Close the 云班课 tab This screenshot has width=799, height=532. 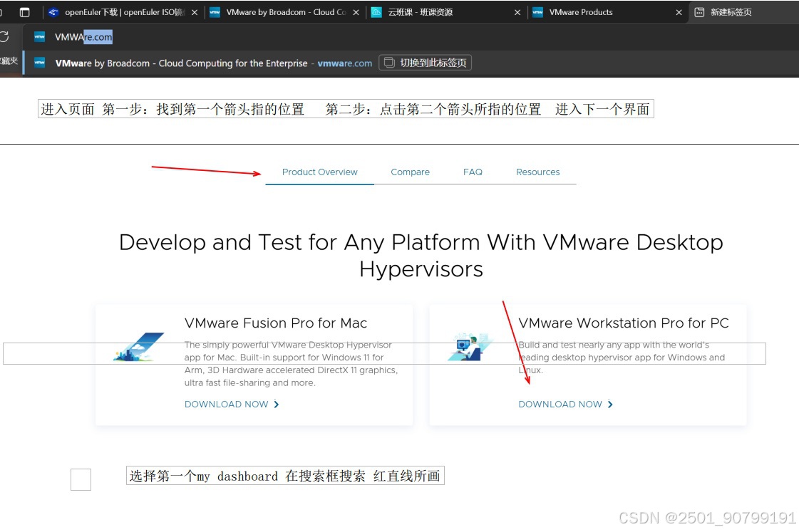(517, 12)
